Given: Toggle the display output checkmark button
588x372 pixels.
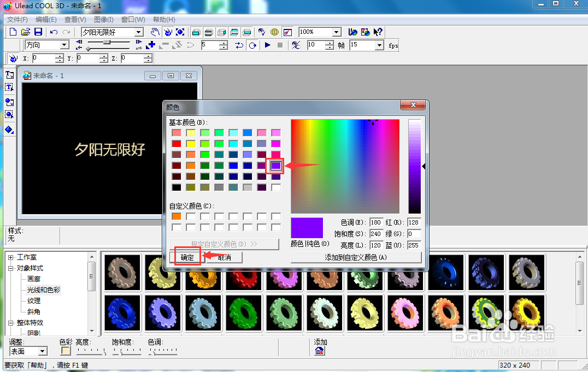Looking at the screenshot, I should (x=287, y=32).
